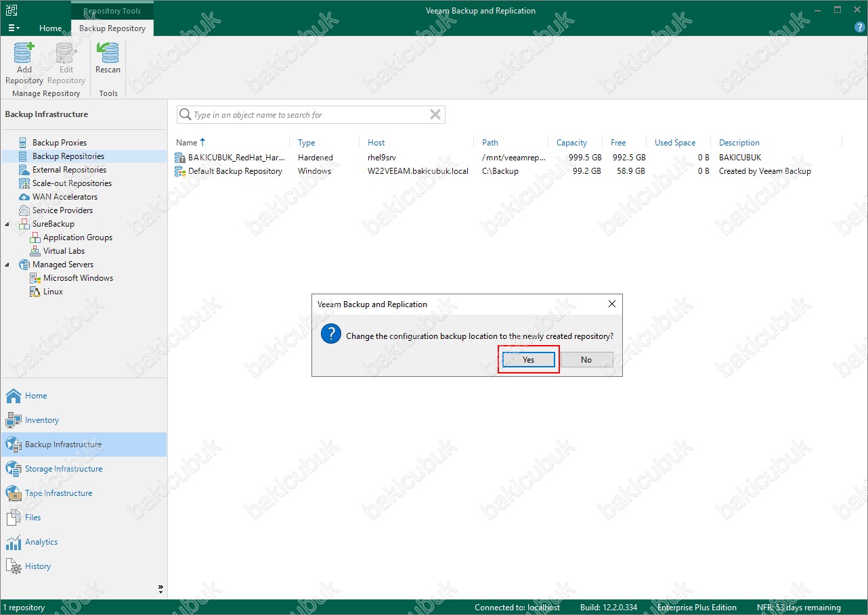Viewport: 868px width, 615px height.
Task: Select Application Groups under SureBackup
Action: pyautogui.click(x=77, y=237)
